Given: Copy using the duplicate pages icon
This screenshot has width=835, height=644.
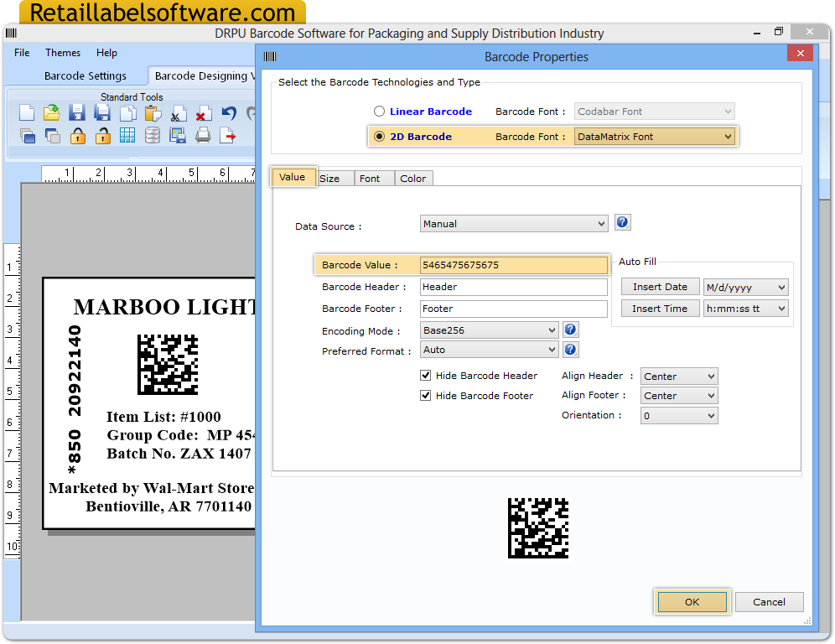Looking at the screenshot, I should [127, 113].
